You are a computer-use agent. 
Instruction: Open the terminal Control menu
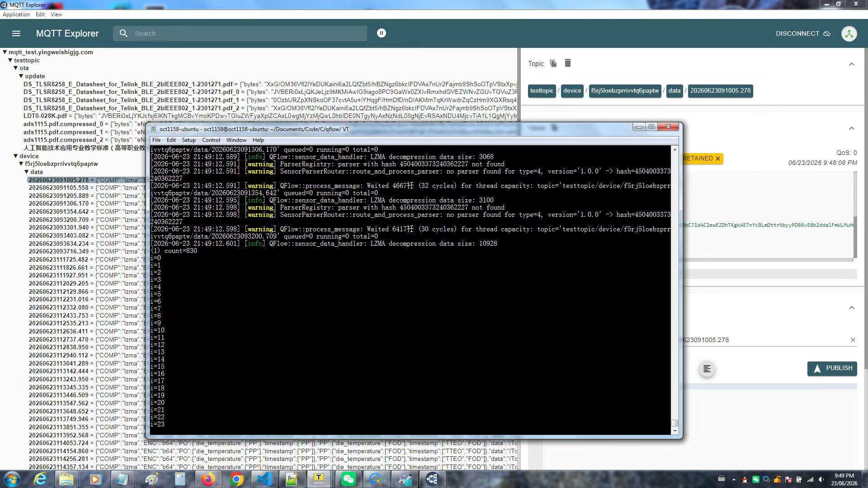pyautogui.click(x=211, y=140)
